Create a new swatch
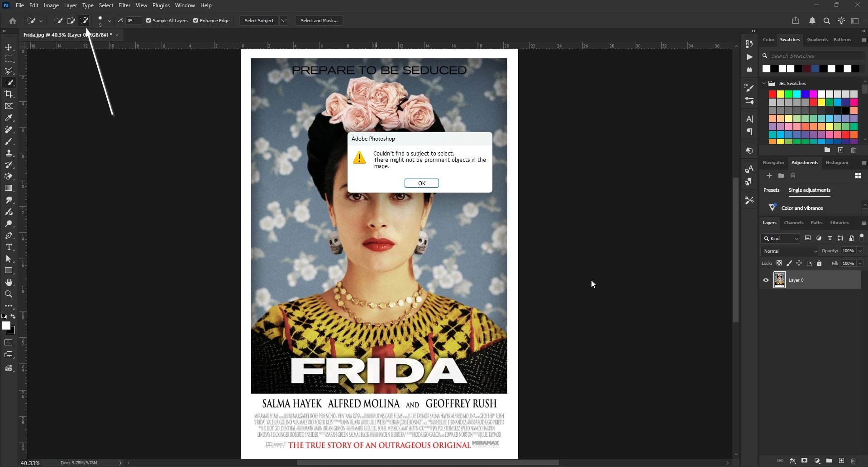The height and width of the screenshot is (467, 868). 840,150
